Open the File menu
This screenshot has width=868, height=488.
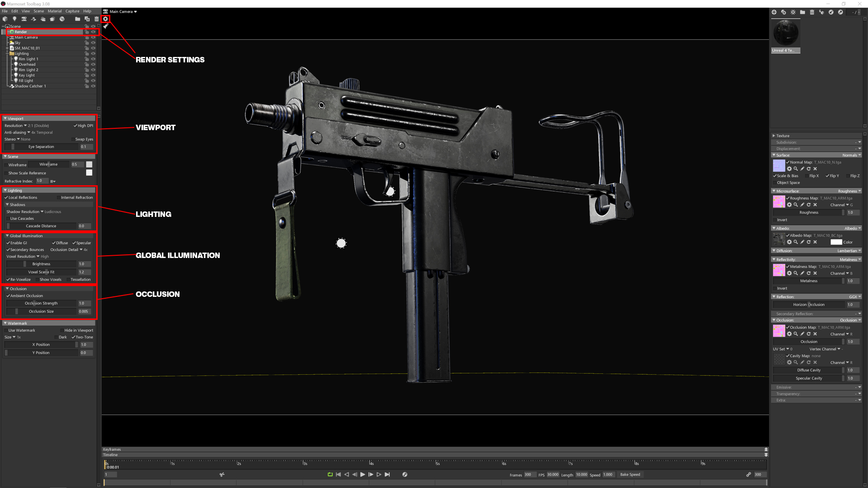pyautogui.click(x=5, y=11)
